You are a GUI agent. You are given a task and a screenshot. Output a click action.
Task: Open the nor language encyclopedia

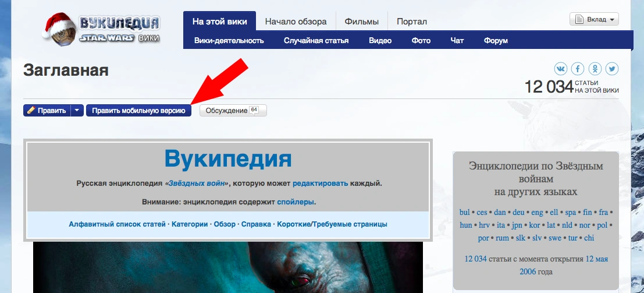[x=585, y=225]
